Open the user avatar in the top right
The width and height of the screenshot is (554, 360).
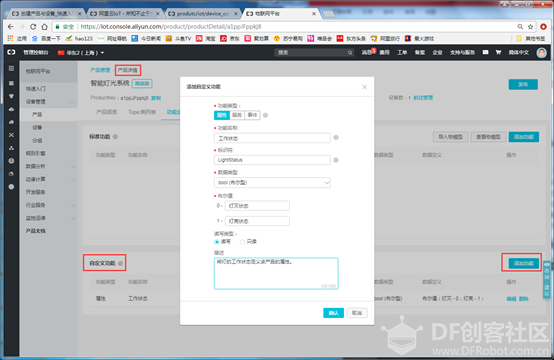click(x=541, y=53)
